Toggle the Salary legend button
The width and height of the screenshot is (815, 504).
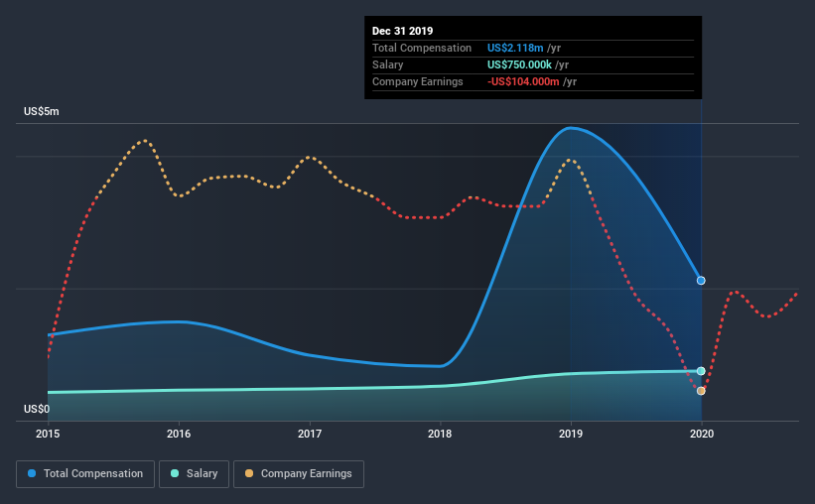tap(194, 474)
